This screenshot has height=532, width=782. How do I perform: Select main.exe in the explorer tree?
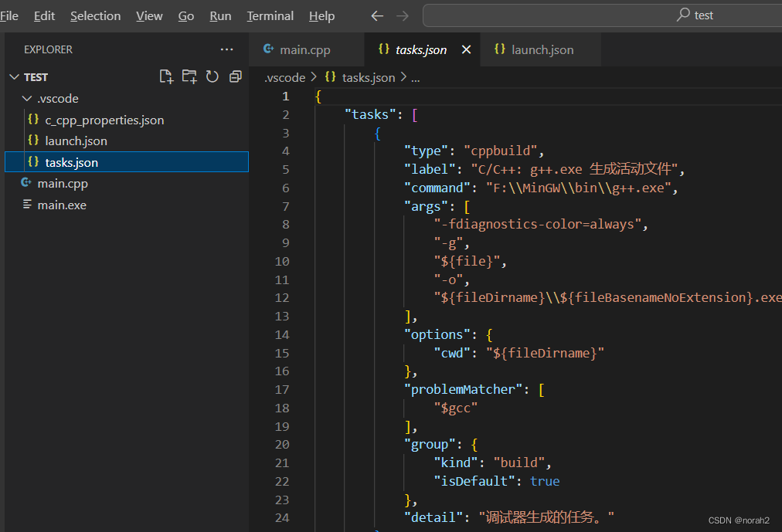[x=62, y=205]
